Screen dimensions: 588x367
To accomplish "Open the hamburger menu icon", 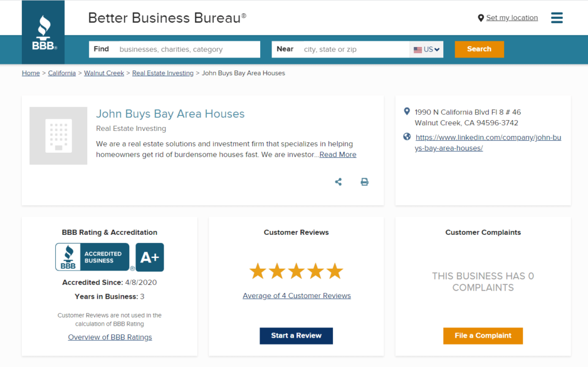I will pos(556,18).
